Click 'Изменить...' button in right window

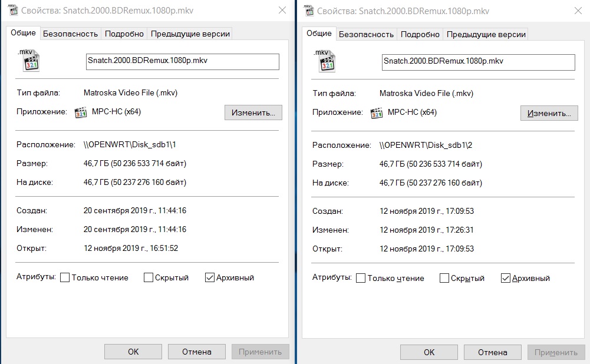pyautogui.click(x=549, y=113)
